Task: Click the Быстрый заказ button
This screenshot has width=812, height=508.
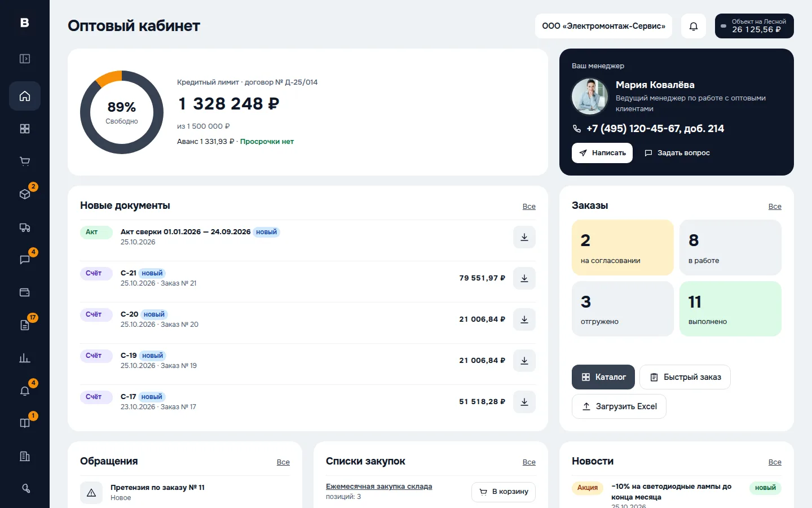Action: (685, 377)
